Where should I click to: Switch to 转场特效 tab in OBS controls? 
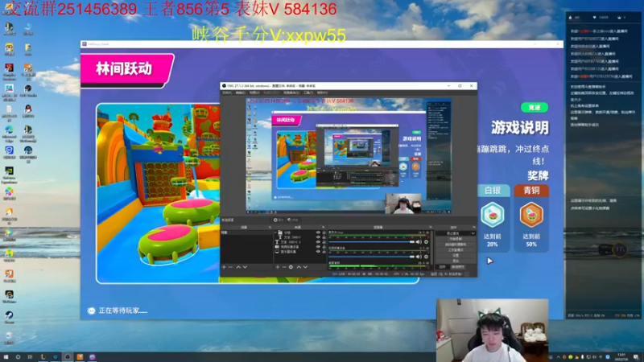458,267
